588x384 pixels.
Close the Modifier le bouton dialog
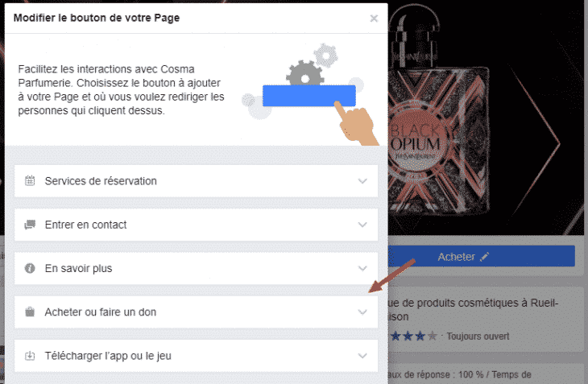pos(374,19)
